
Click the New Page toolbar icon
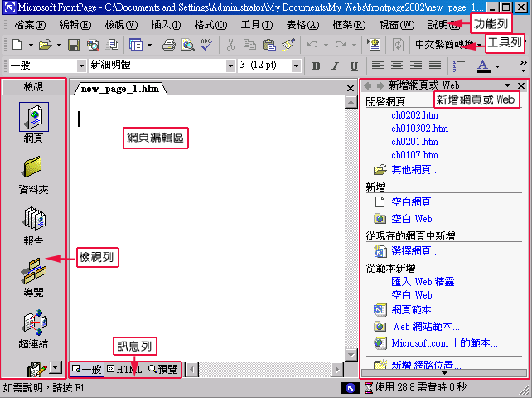click(x=17, y=45)
